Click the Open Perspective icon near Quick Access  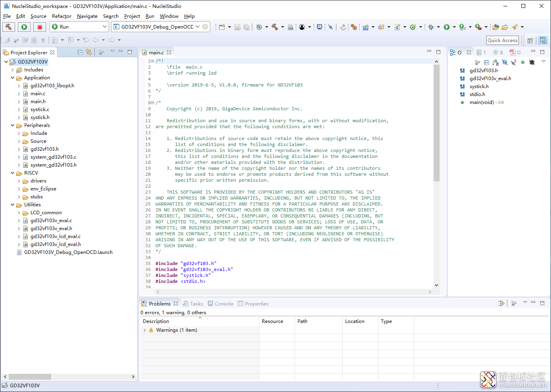530,40
